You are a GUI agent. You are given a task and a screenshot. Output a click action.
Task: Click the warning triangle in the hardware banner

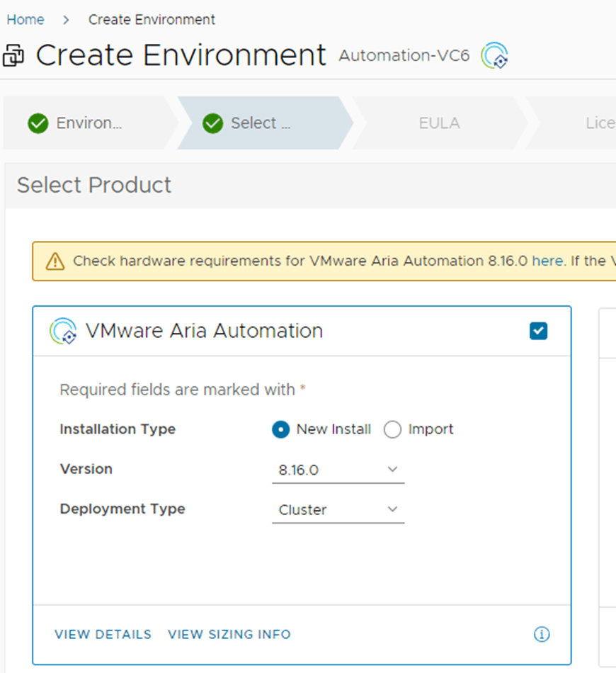point(55,261)
